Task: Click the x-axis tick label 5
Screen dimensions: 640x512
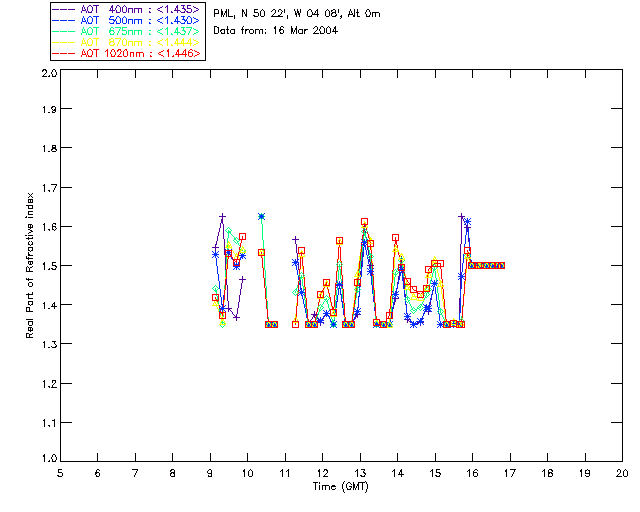Action: tap(60, 473)
